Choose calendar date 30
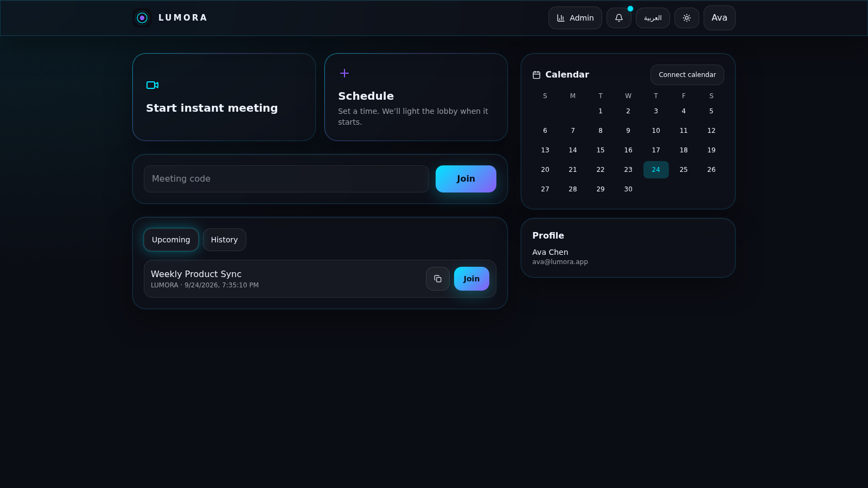 (x=628, y=189)
